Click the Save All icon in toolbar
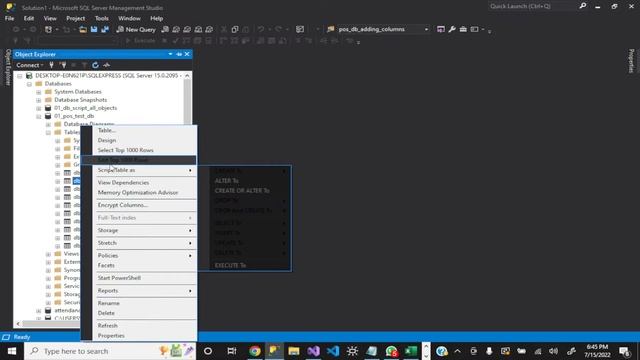Viewport: 640px width, 360px height. 105,29
